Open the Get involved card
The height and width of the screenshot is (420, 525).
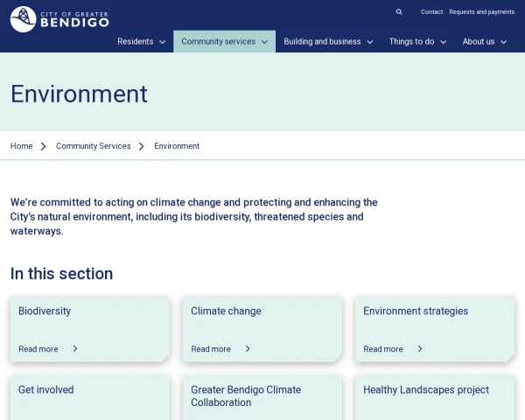(46, 390)
